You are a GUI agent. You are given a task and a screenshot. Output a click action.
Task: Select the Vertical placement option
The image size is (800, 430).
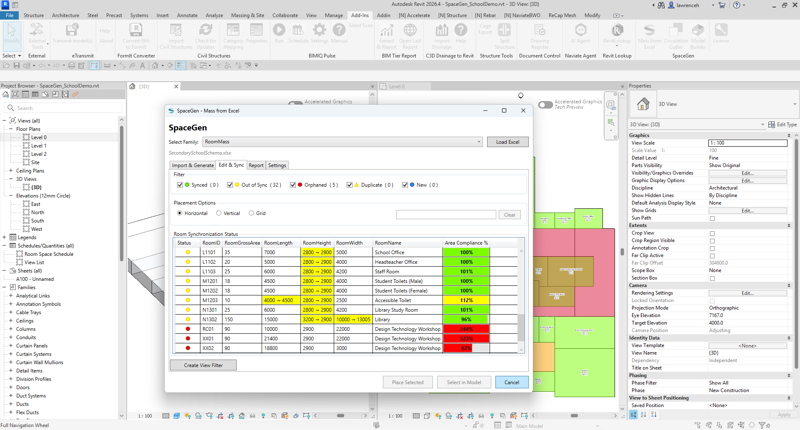(219, 213)
